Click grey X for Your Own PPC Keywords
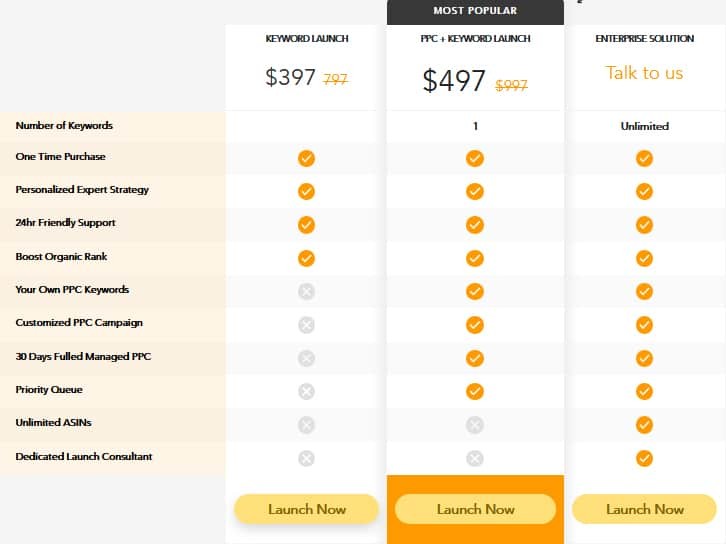 (306, 292)
